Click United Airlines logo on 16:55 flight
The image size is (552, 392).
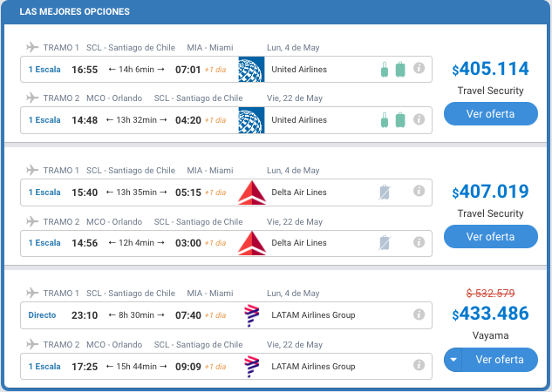coord(251,70)
